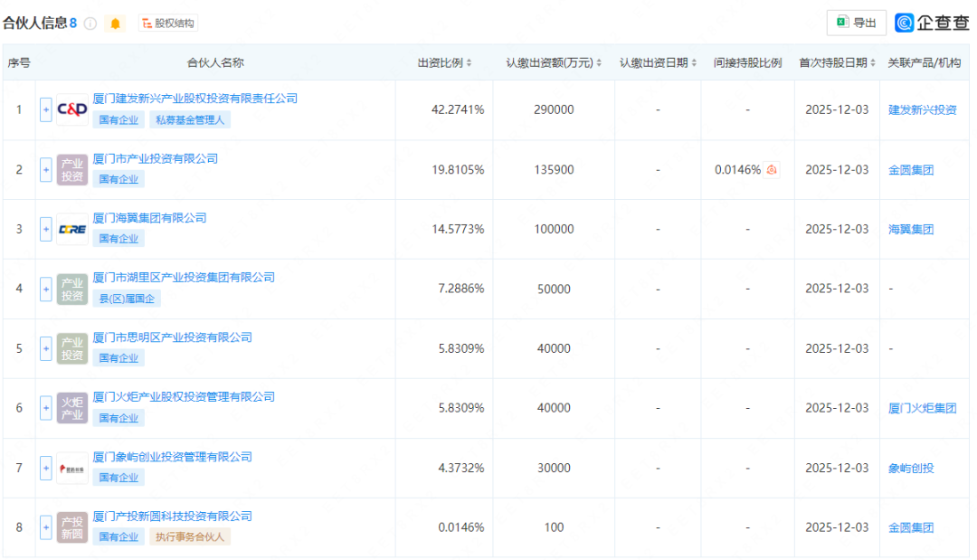Click the 合伙人名称 column header
This screenshot has height=560, width=977.
(x=215, y=63)
